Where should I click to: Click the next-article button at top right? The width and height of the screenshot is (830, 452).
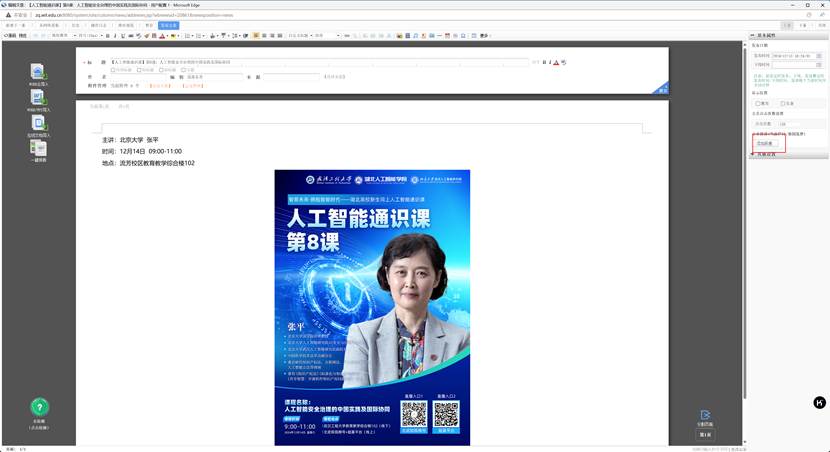click(803, 25)
